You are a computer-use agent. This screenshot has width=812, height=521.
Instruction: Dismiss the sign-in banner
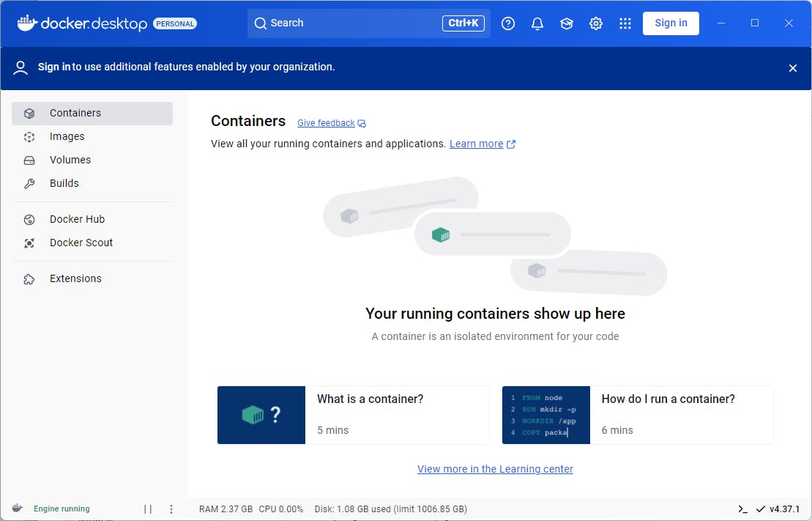pyautogui.click(x=792, y=68)
